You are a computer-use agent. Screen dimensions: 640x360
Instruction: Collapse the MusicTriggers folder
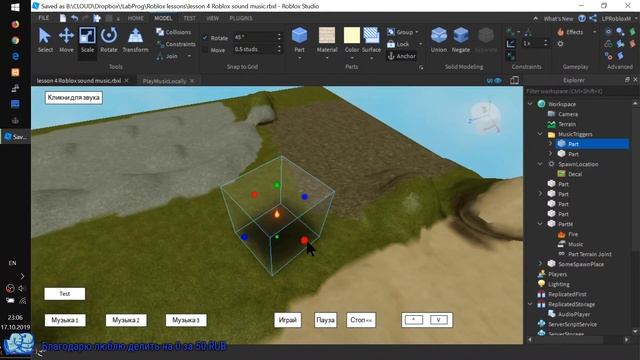pyautogui.click(x=540, y=134)
